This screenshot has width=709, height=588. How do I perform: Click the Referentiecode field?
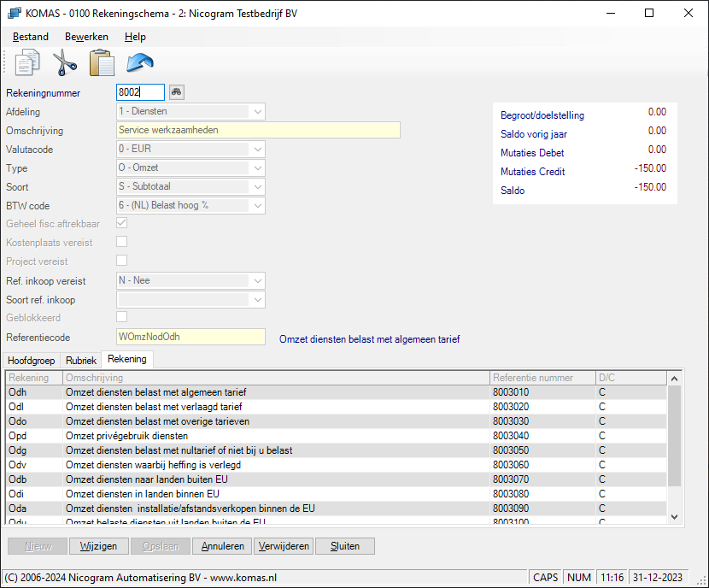pyautogui.click(x=190, y=337)
